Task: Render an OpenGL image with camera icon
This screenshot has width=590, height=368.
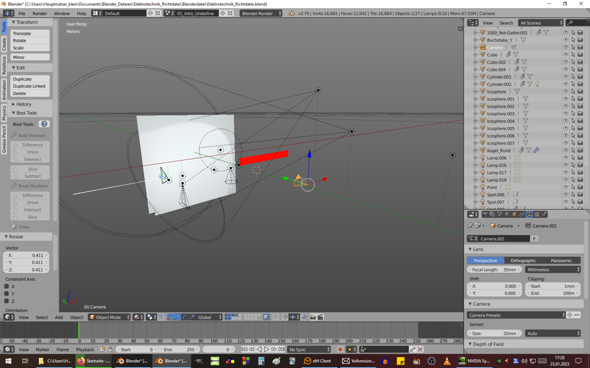Action: coord(313,317)
